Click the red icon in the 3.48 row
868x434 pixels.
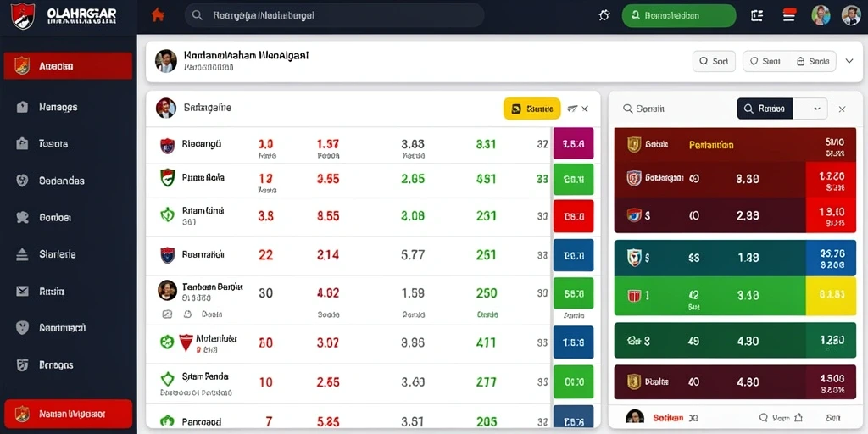tap(634, 296)
